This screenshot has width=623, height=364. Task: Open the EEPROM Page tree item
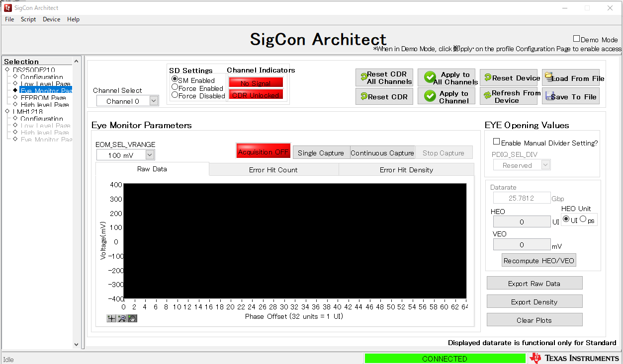point(43,98)
